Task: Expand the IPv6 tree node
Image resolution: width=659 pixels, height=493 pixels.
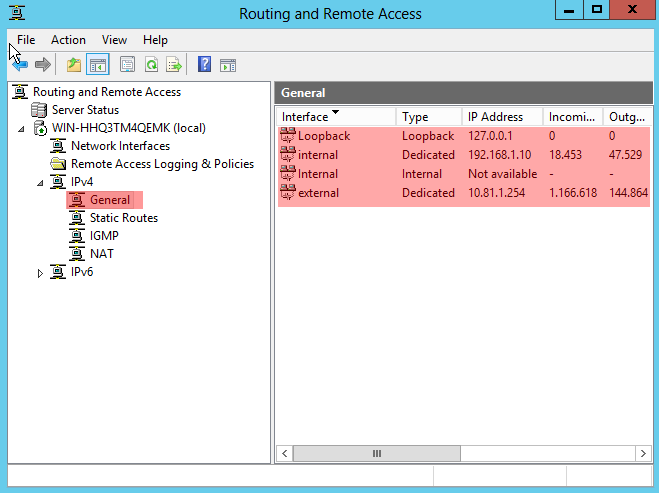Action: point(40,273)
